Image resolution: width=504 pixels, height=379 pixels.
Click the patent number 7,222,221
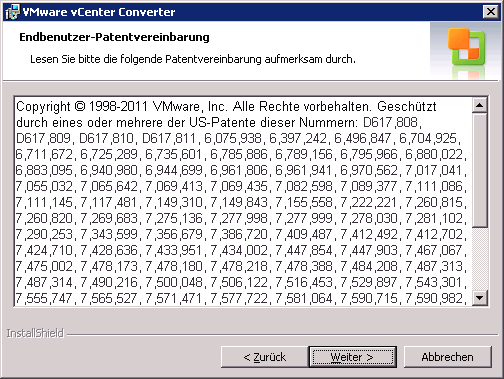[x=369, y=202]
